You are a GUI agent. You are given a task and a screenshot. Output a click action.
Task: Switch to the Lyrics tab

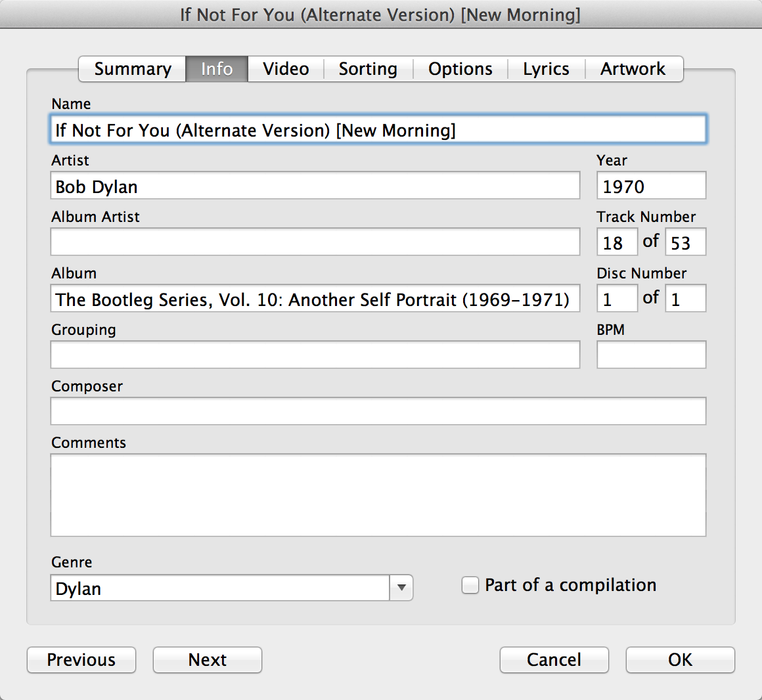point(547,69)
